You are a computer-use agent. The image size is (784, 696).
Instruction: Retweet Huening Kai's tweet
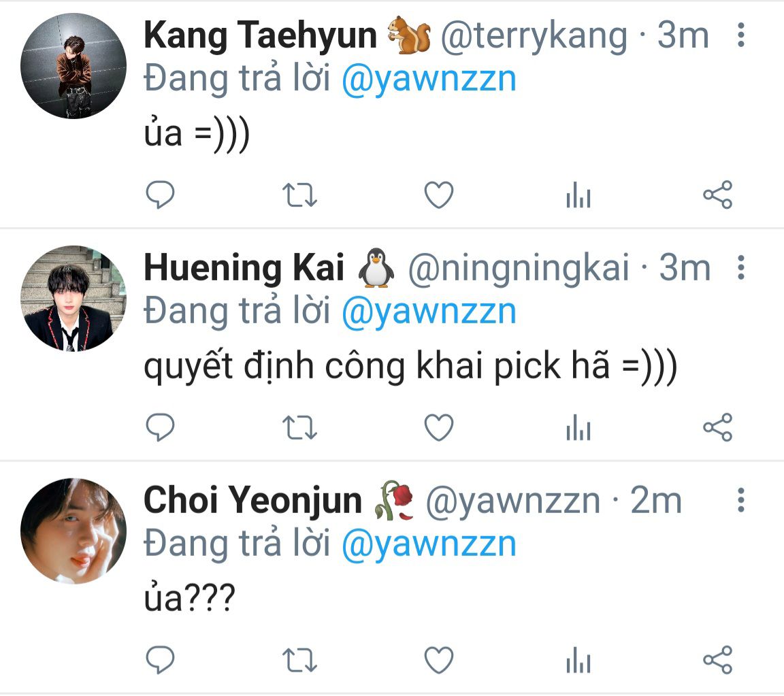point(299,427)
